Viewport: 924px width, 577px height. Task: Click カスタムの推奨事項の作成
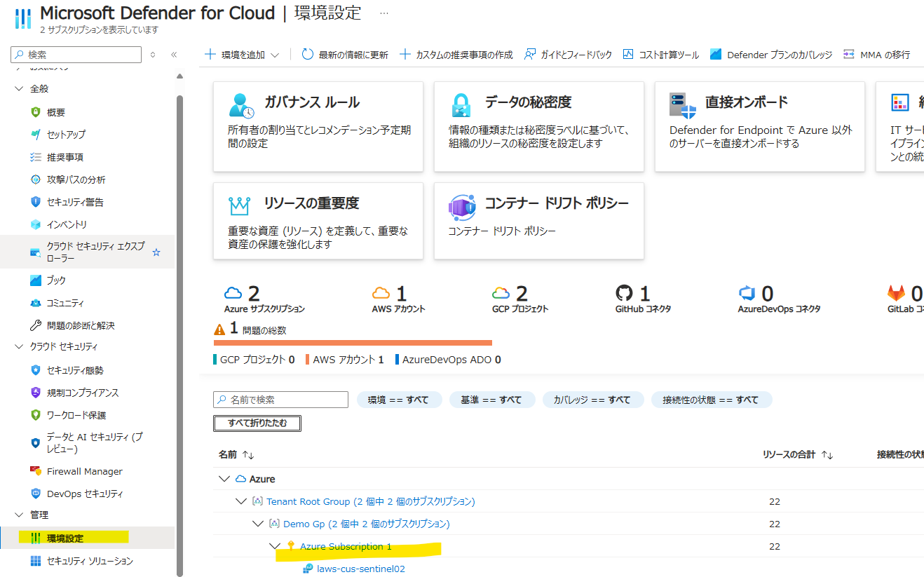point(455,55)
